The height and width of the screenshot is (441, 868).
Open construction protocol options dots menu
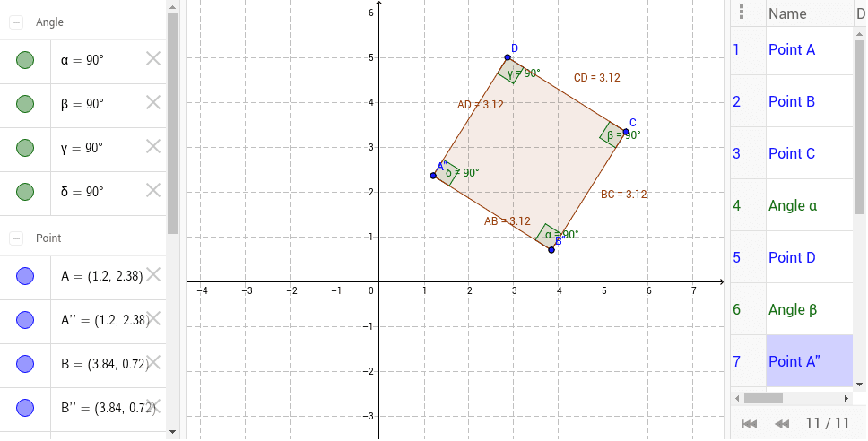742,12
